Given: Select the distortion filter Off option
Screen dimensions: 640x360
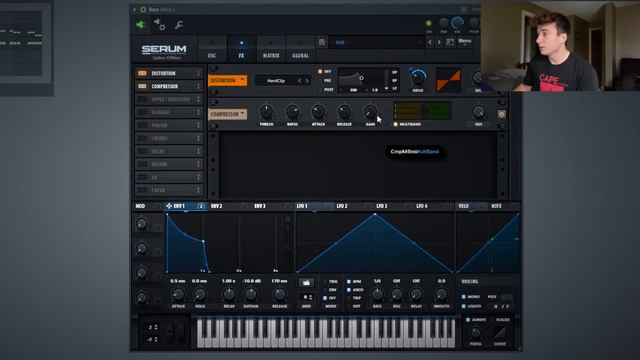Looking at the screenshot, I should click(x=320, y=71).
